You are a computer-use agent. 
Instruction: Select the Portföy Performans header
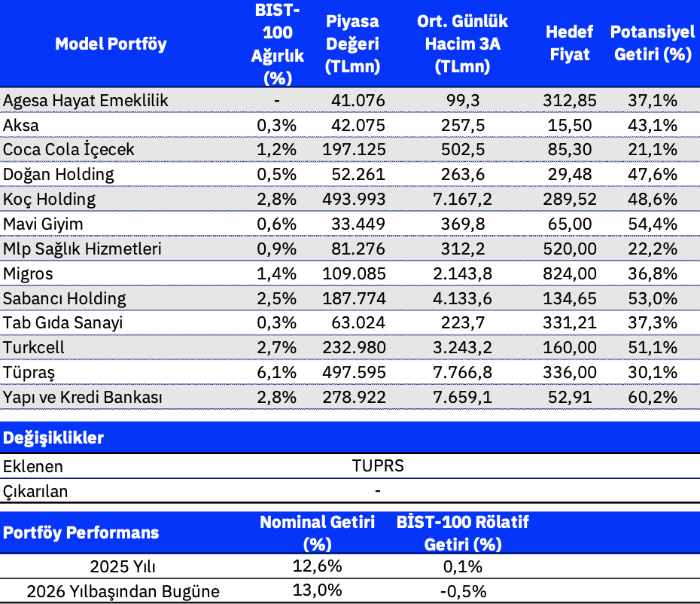81,532
